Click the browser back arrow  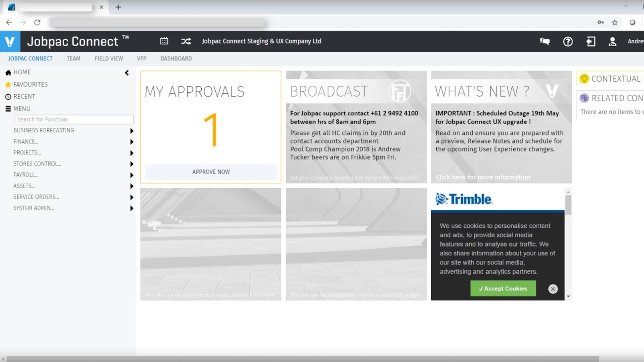coord(9,23)
